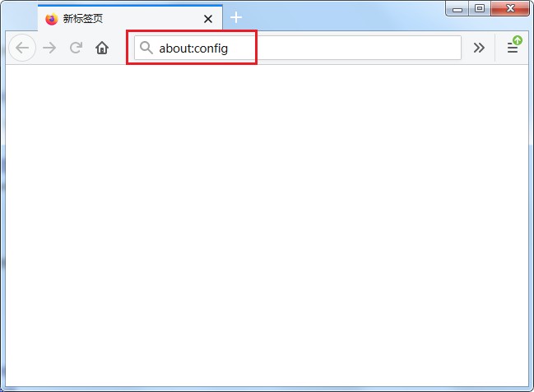Expand the toolbar overflow chevron
Screen dimensions: 534x392
pyautogui.click(x=479, y=48)
